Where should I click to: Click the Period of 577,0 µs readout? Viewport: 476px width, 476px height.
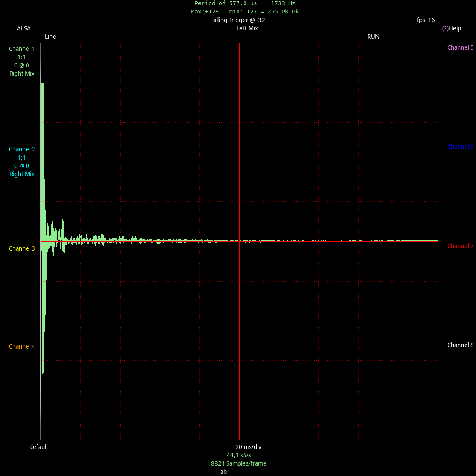245,3
